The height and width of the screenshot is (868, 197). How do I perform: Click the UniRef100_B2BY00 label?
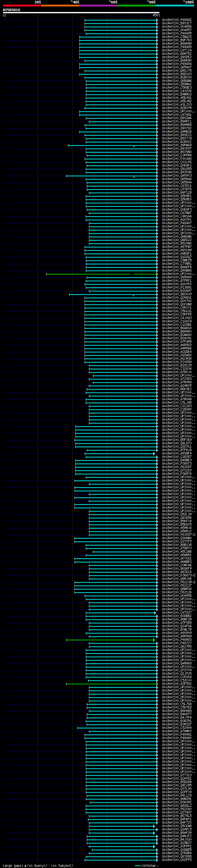(177, 78)
